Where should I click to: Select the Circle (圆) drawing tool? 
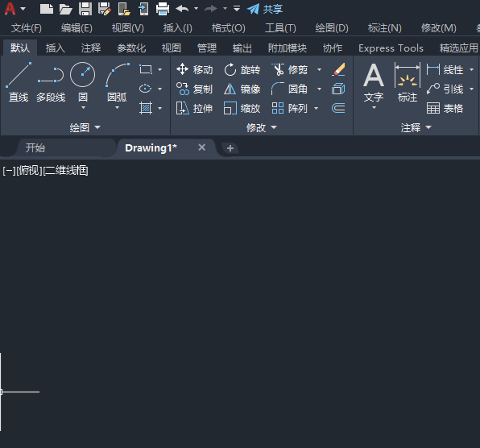point(83,82)
